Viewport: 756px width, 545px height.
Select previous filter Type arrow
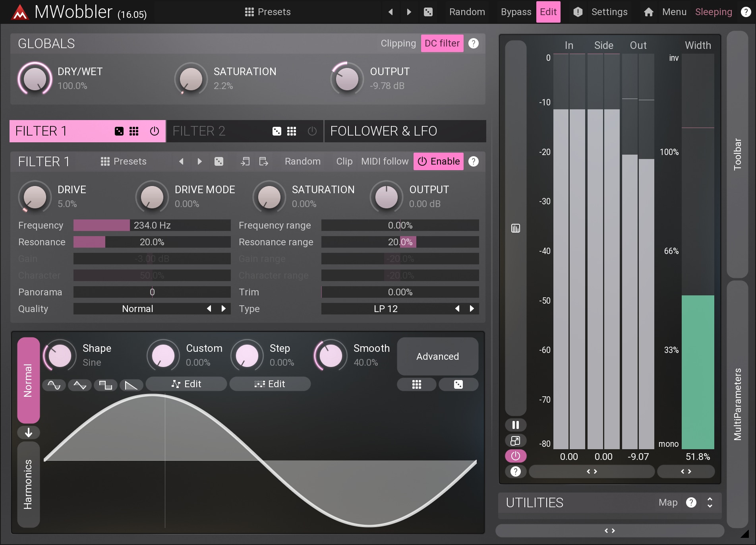click(457, 308)
